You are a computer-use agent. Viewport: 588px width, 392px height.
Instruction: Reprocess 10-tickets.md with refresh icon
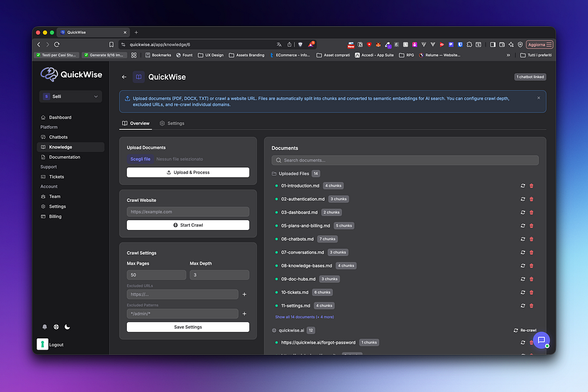[523, 292]
